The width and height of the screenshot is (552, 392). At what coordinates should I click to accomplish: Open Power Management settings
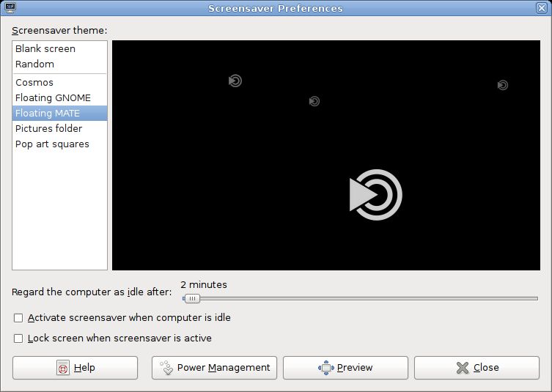pyautogui.click(x=214, y=368)
